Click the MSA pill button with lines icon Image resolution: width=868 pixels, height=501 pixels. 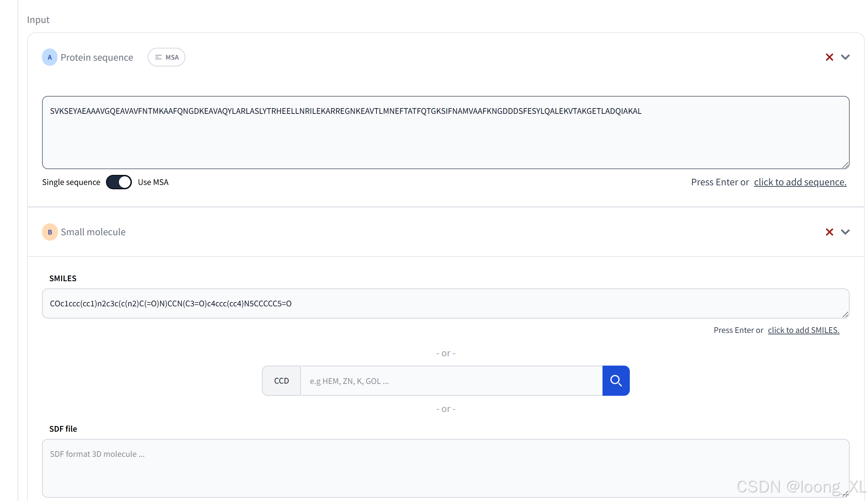[166, 57]
